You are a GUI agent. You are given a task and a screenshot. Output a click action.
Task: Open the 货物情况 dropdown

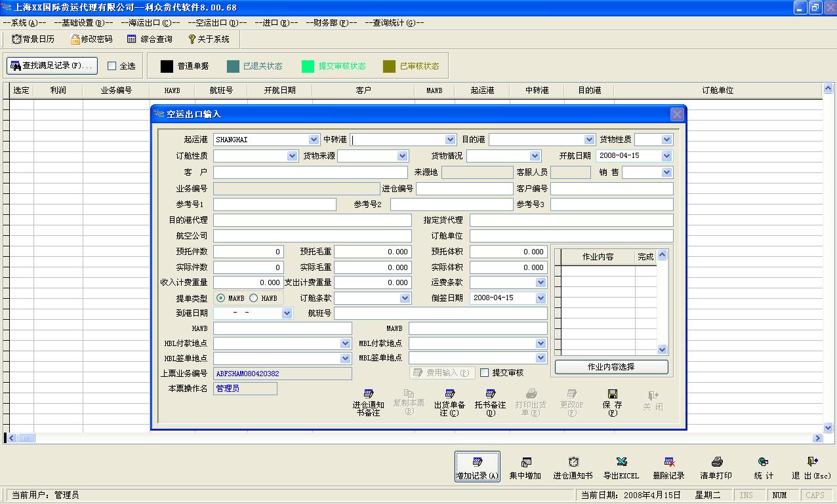coord(535,156)
